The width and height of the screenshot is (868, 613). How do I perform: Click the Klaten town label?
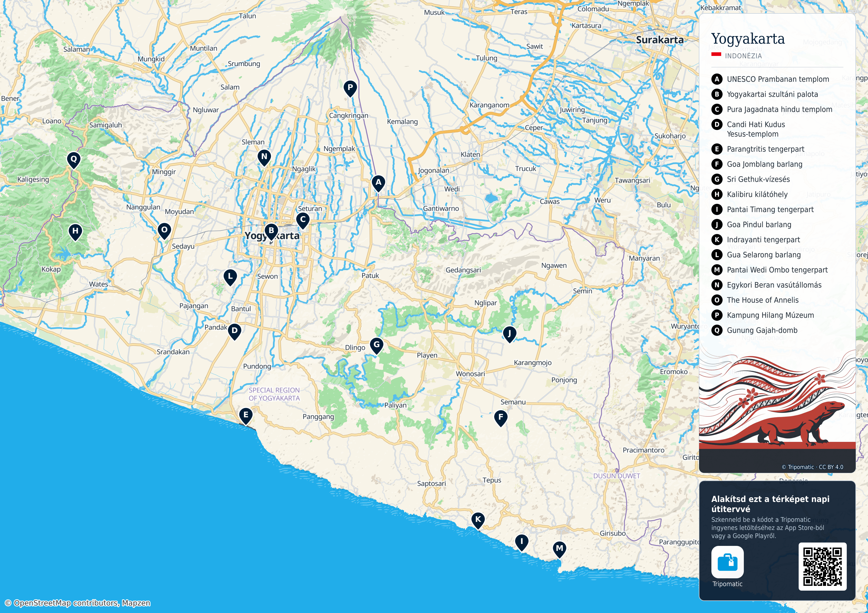pyautogui.click(x=470, y=154)
